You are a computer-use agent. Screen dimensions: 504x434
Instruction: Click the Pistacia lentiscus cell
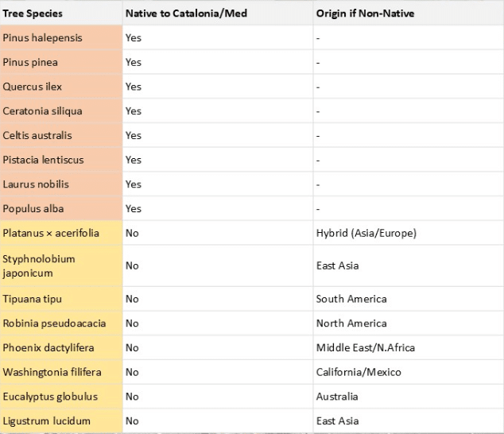pos(43,160)
